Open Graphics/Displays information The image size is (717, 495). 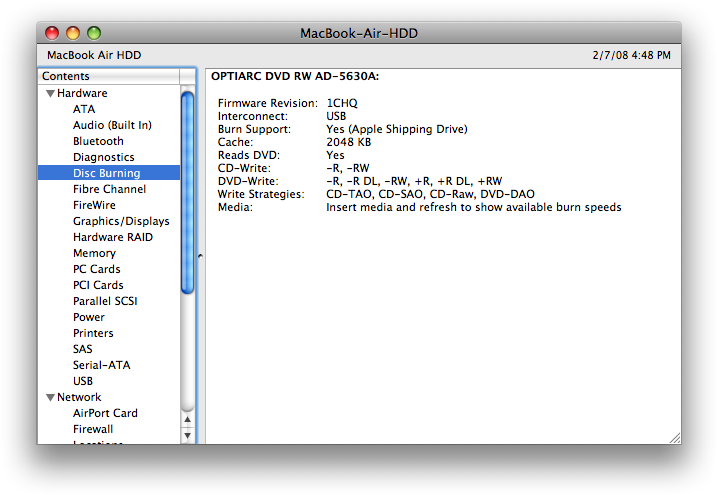coord(121,221)
